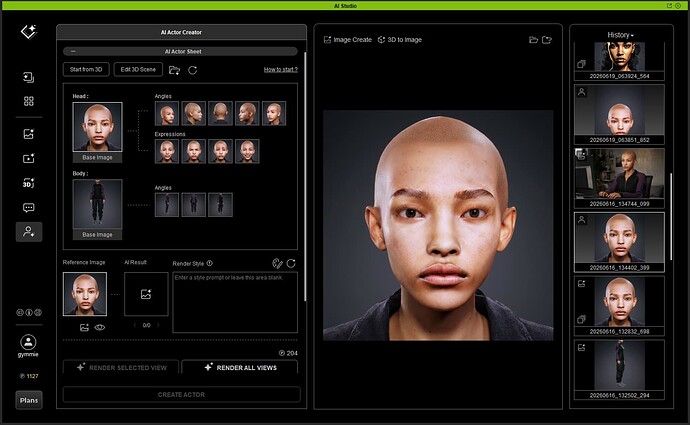Open the image import sidebar icon
Viewport: 690px width, 425px height.
coord(29,77)
